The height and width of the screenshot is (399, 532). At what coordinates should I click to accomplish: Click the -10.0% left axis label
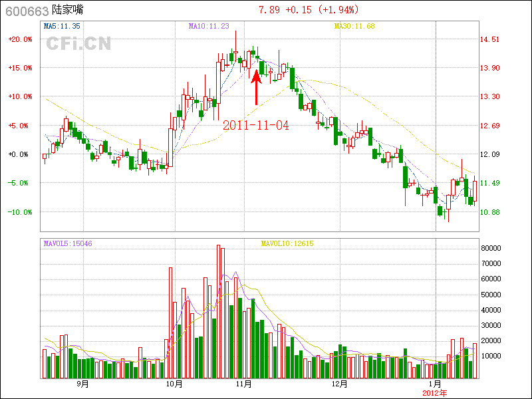[x=20, y=212]
